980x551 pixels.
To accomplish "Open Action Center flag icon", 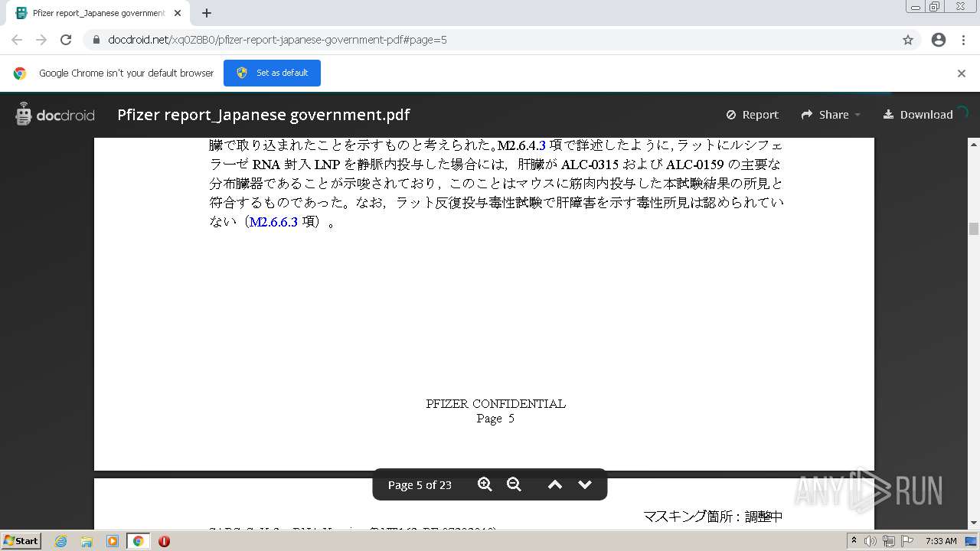I will tap(907, 541).
